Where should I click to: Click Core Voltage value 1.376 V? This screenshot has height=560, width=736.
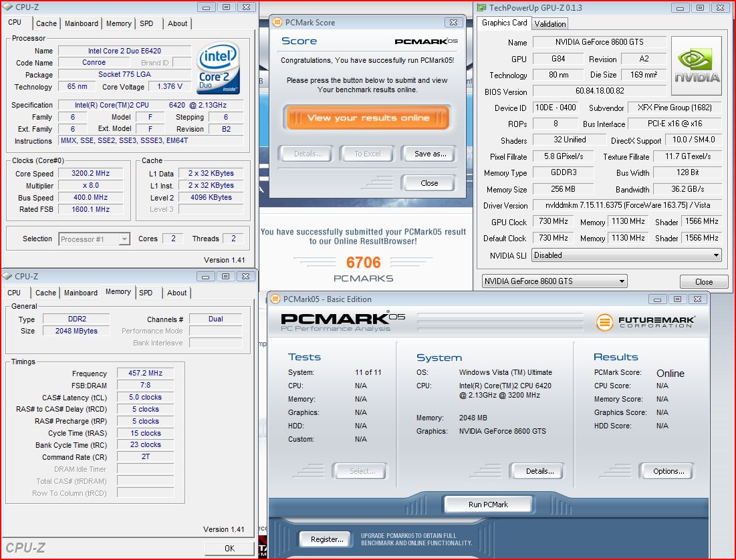coord(170,86)
